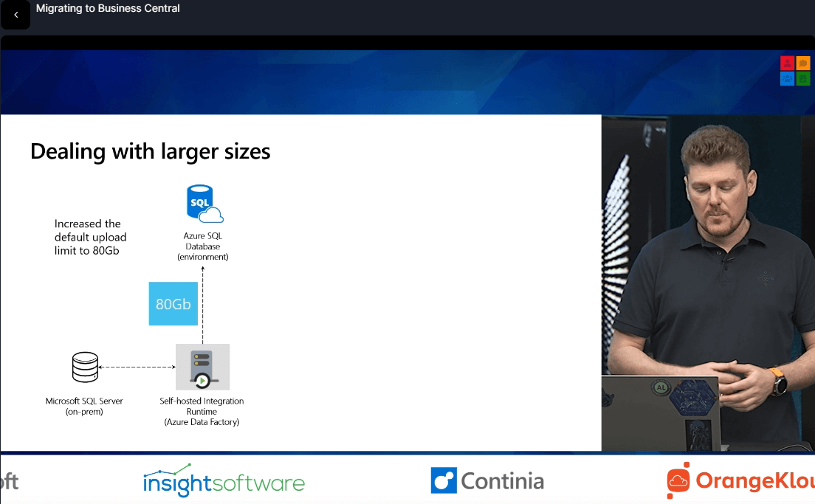Click the speaker's video feed
The width and height of the screenshot is (815, 504).
(708, 283)
